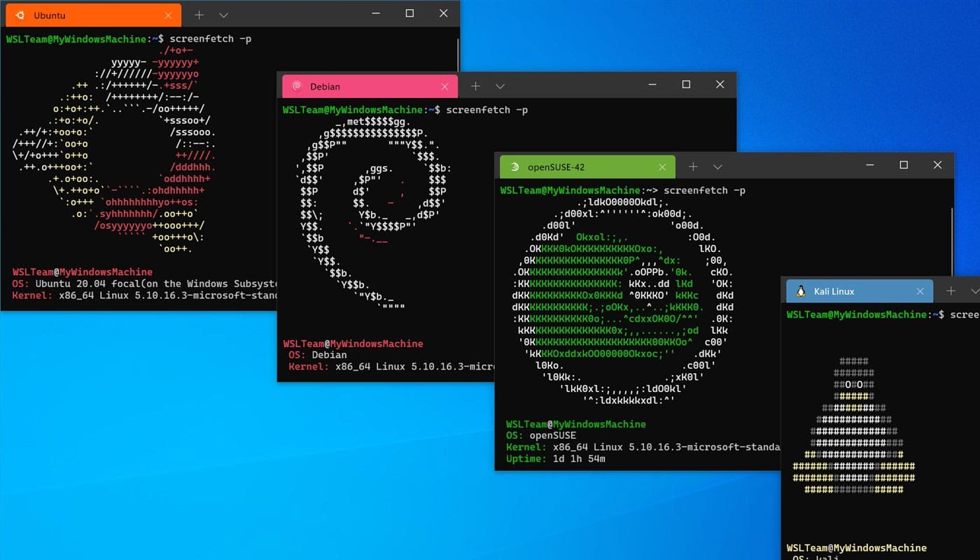Minimize the Ubuntu terminal window

click(x=376, y=13)
